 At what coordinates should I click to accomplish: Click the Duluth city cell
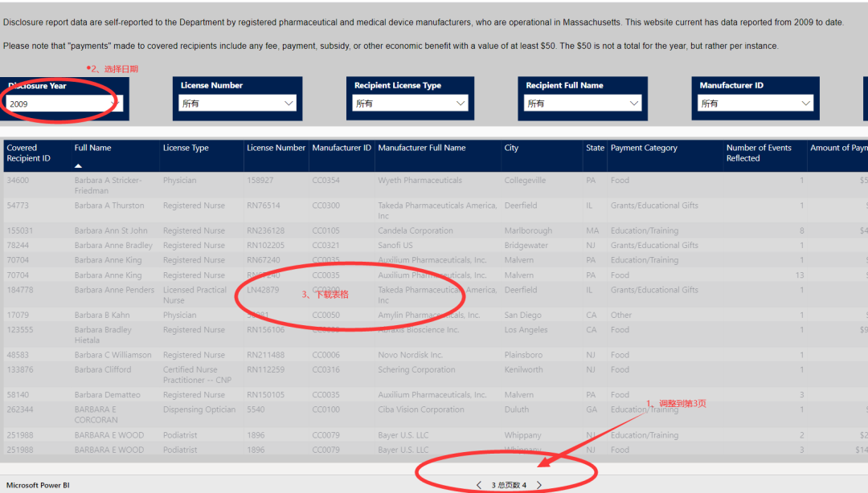pos(516,409)
